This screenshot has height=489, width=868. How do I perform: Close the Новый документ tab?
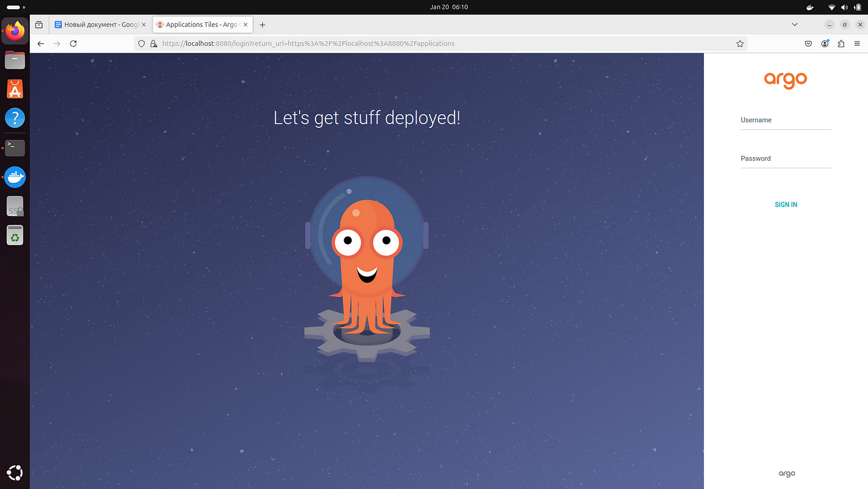tap(144, 25)
